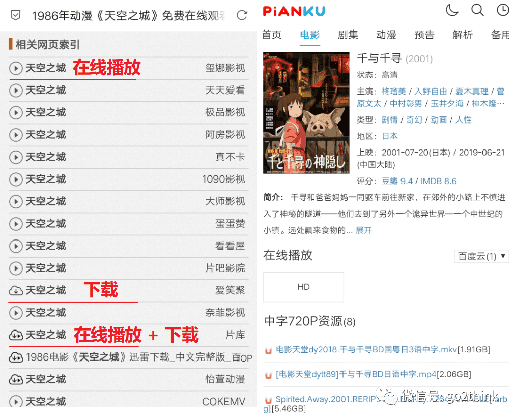
Task: Click magnet icon beside 电影天堂dytt89 mp4 link
Action: coord(268,375)
